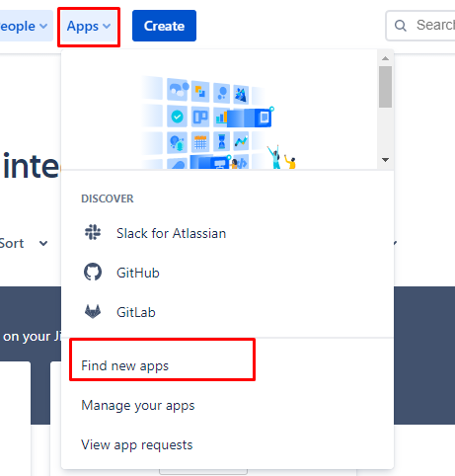The image size is (455, 476).
Task: Click the Slack for Atlassian icon
Action: click(93, 232)
